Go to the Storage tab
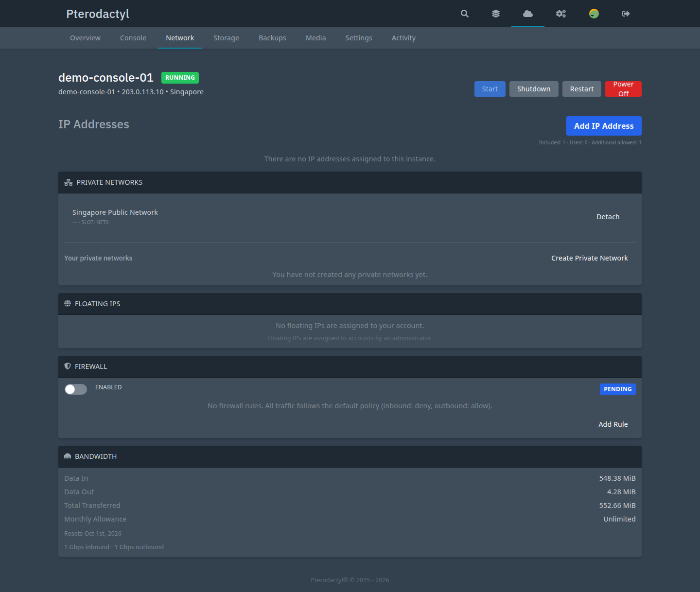 coord(226,38)
